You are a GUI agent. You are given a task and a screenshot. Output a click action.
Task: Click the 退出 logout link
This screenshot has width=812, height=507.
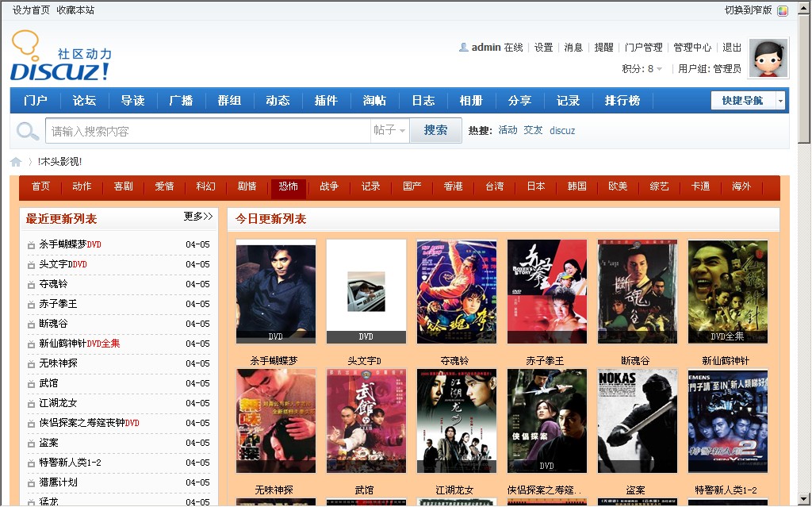(x=732, y=48)
